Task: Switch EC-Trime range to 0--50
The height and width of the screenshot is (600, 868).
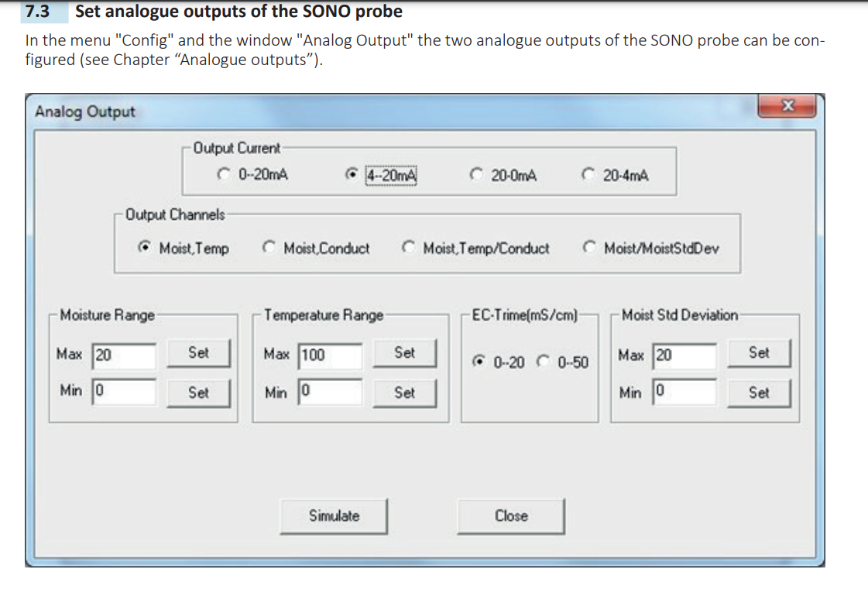Action: pos(545,362)
